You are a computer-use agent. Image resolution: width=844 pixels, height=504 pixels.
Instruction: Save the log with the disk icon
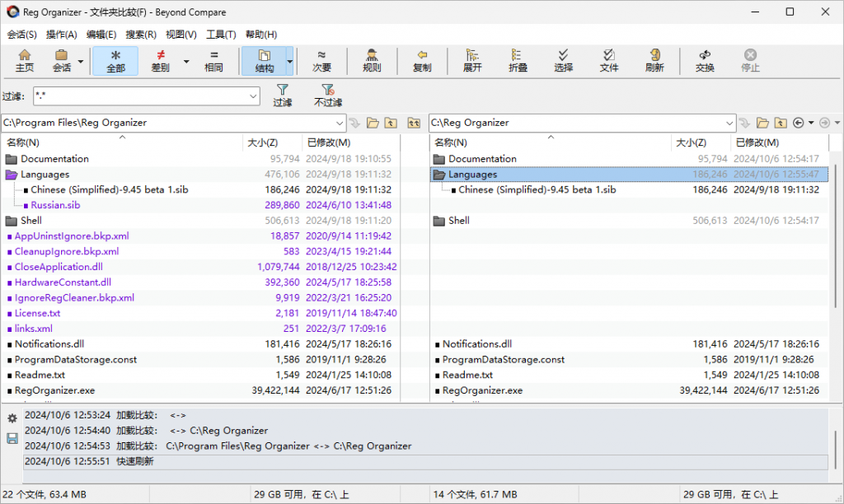point(12,438)
